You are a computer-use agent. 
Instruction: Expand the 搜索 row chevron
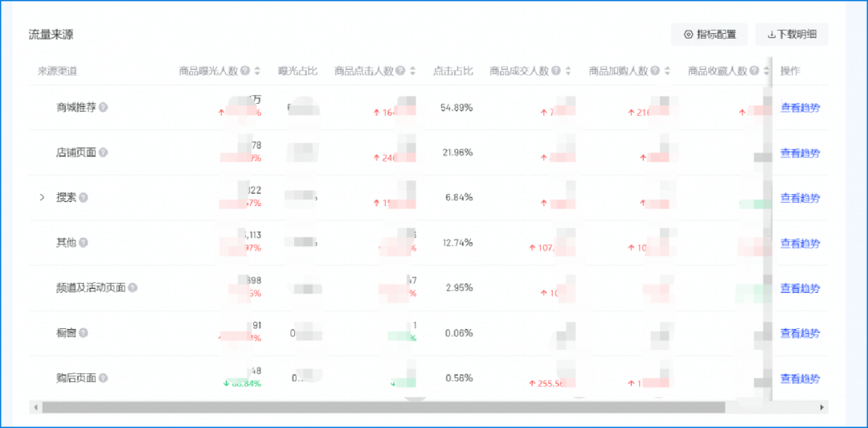pyautogui.click(x=42, y=197)
